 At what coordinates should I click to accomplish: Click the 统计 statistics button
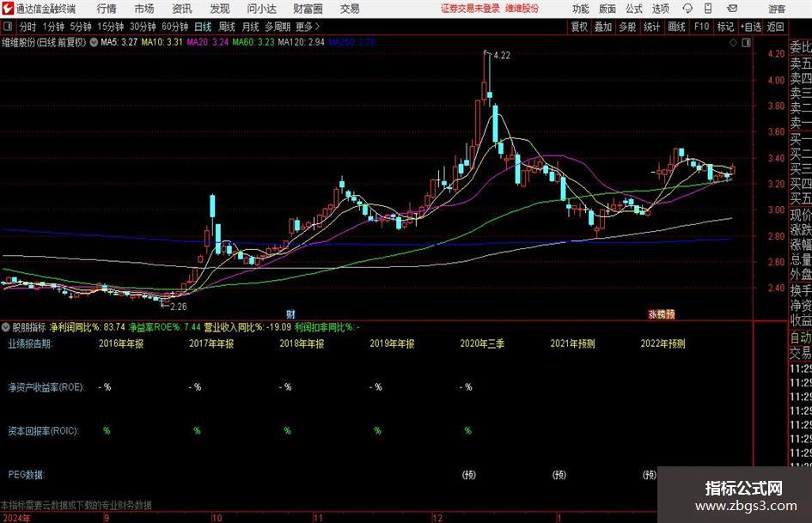651,27
